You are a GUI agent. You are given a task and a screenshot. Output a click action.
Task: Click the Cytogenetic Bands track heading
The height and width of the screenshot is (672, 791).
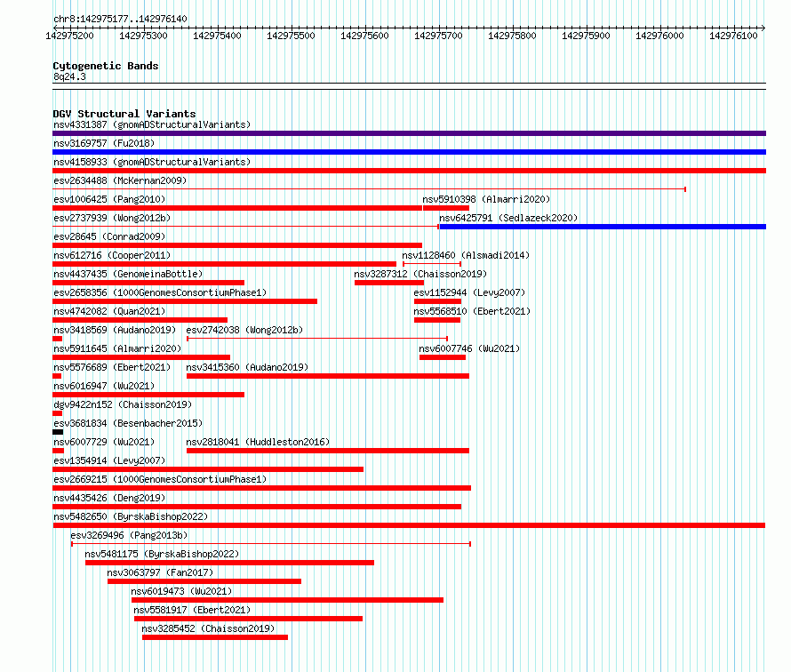pos(106,66)
